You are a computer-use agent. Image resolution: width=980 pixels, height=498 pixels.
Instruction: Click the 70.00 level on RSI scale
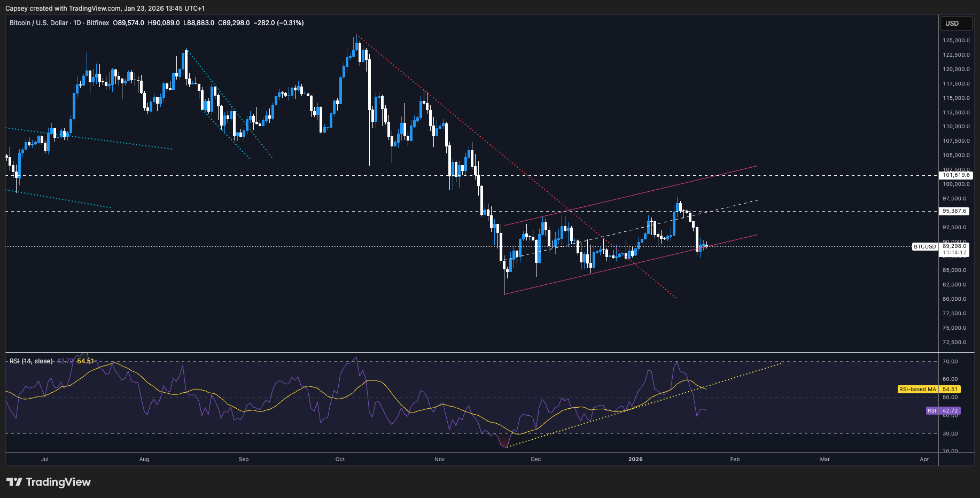[x=950, y=362]
